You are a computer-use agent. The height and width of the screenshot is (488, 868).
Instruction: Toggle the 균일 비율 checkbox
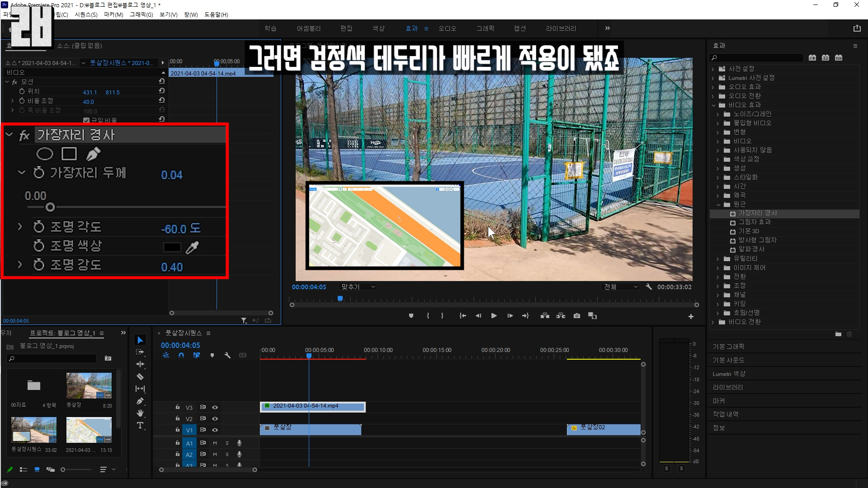coord(86,120)
